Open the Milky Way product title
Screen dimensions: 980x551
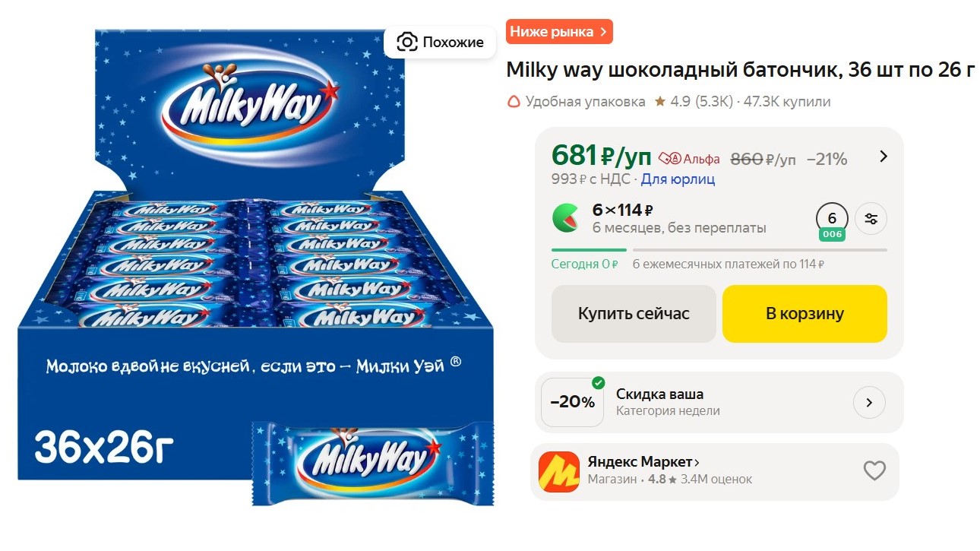click(740, 71)
